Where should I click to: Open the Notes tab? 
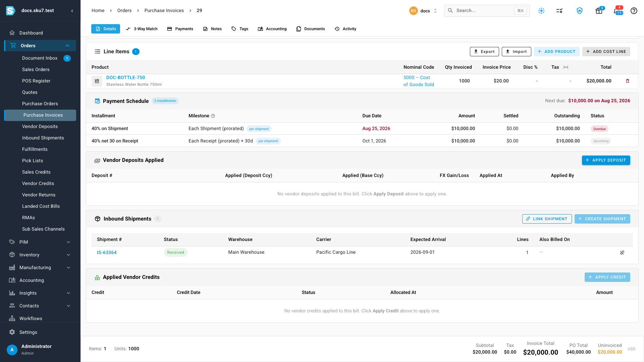tap(212, 29)
